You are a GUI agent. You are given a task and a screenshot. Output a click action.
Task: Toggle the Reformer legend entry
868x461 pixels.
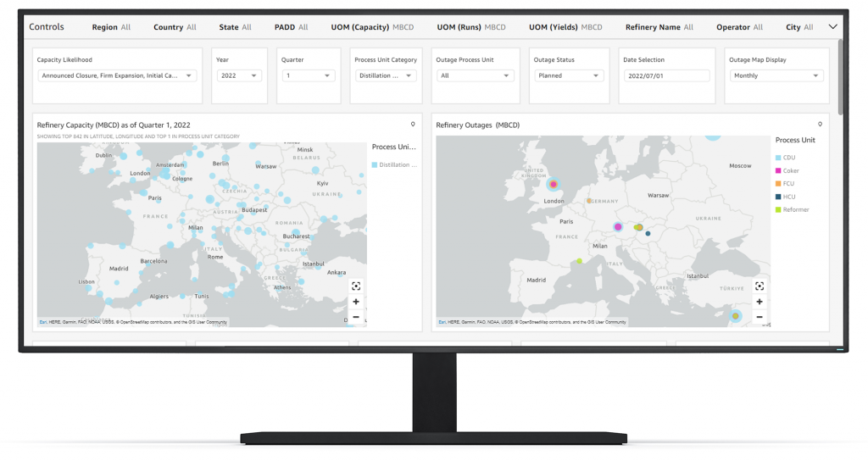(795, 209)
